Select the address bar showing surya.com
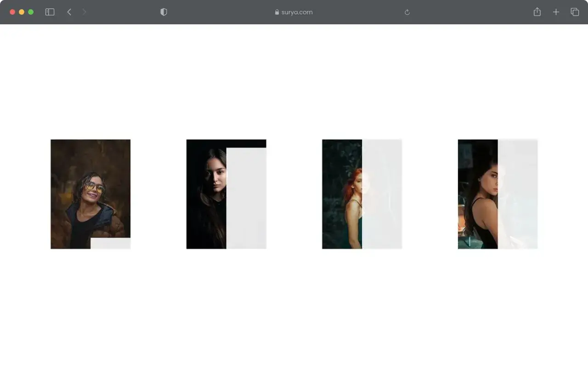 [299, 12]
